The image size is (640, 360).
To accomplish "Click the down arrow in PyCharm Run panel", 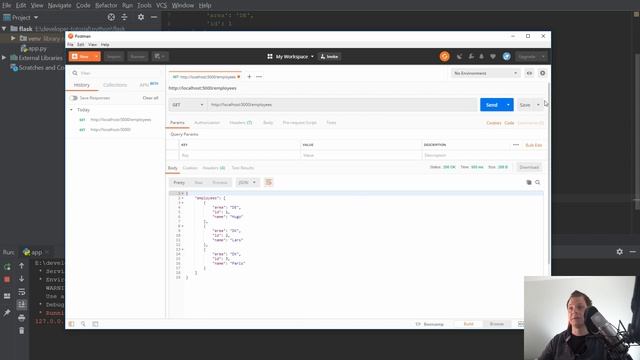I will [22, 279].
